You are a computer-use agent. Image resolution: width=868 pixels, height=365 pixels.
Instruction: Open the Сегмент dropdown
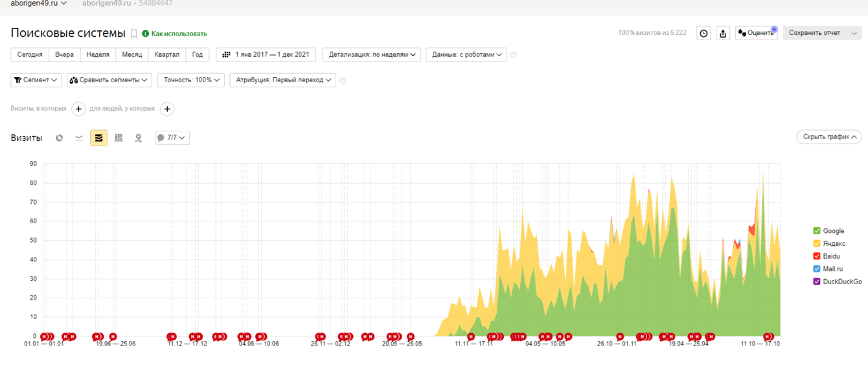[36, 80]
